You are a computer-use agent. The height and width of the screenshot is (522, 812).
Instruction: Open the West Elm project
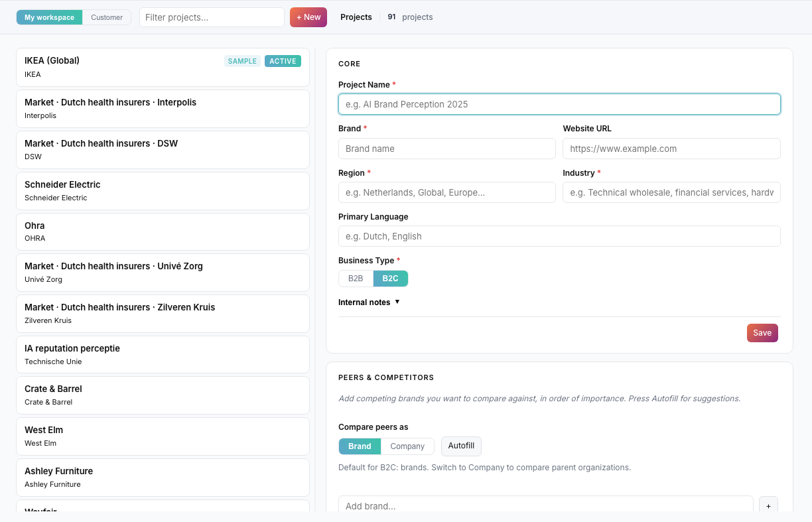point(163,436)
